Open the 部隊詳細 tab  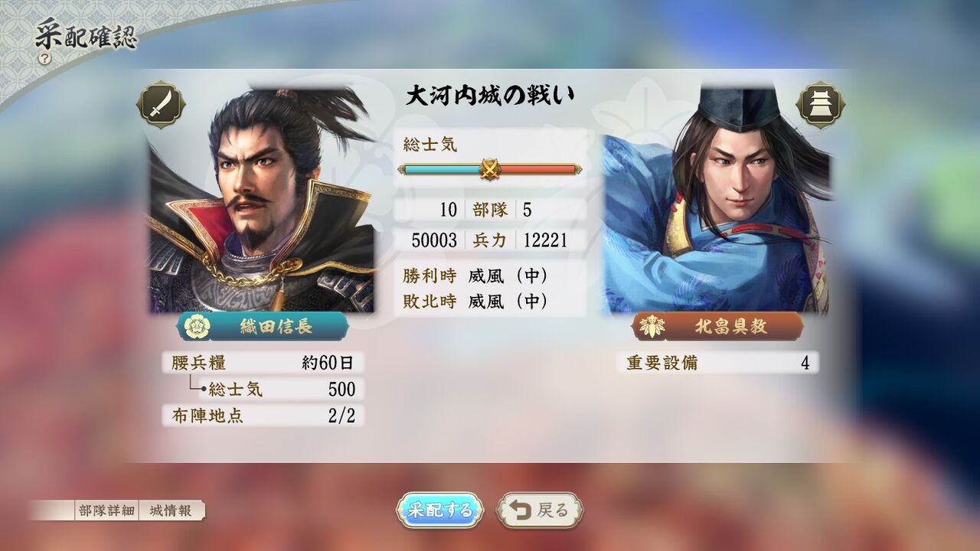pos(106,510)
